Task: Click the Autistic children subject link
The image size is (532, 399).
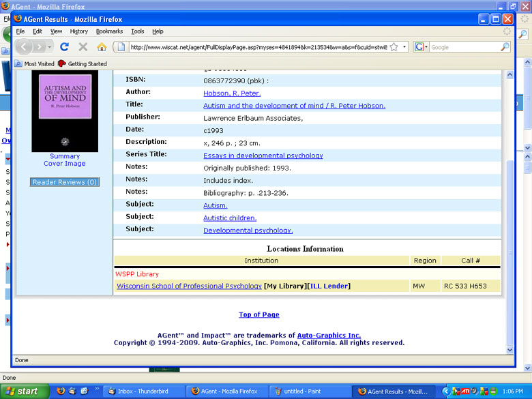Action: click(230, 218)
